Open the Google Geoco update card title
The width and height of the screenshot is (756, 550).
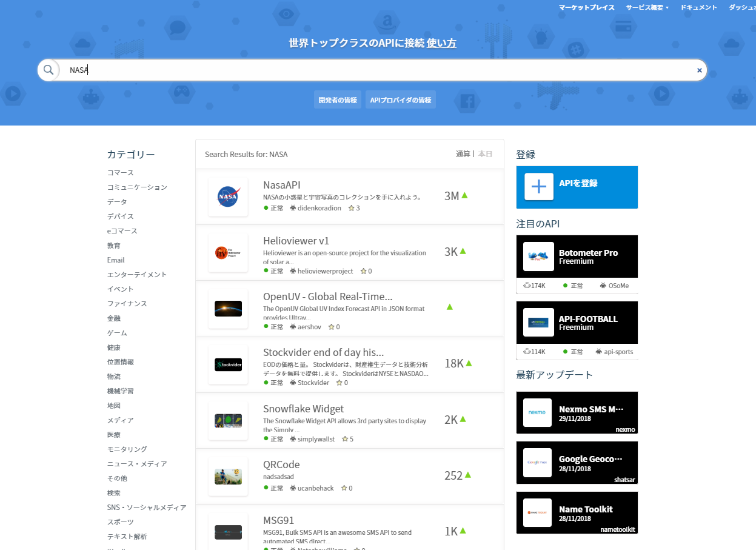tap(590, 459)
